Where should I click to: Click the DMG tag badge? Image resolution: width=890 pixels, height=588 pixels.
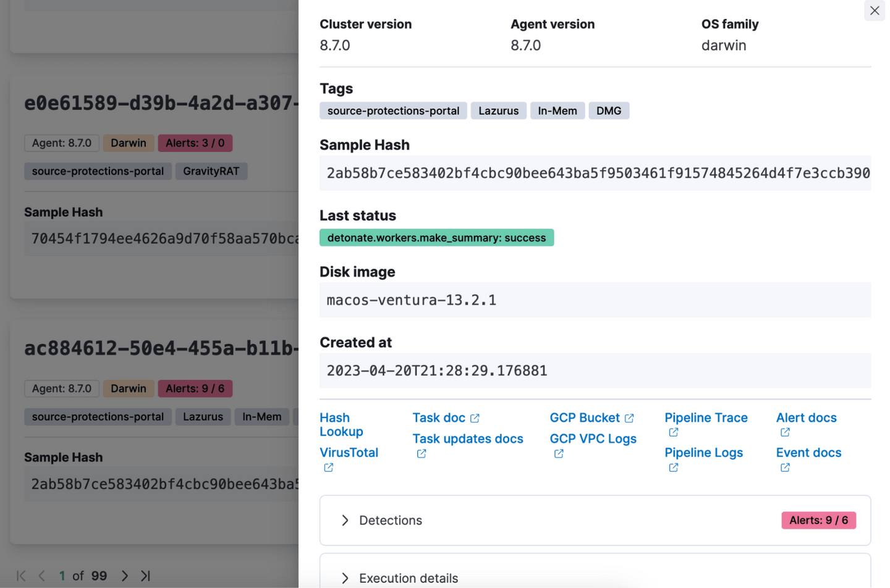608,111
